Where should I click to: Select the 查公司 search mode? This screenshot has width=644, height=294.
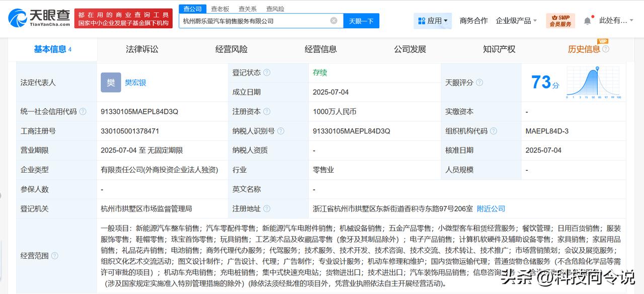click(192, 9)
